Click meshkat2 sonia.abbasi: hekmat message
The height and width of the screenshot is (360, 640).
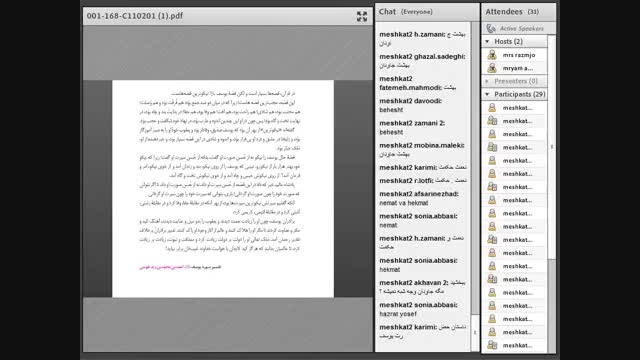419,265
